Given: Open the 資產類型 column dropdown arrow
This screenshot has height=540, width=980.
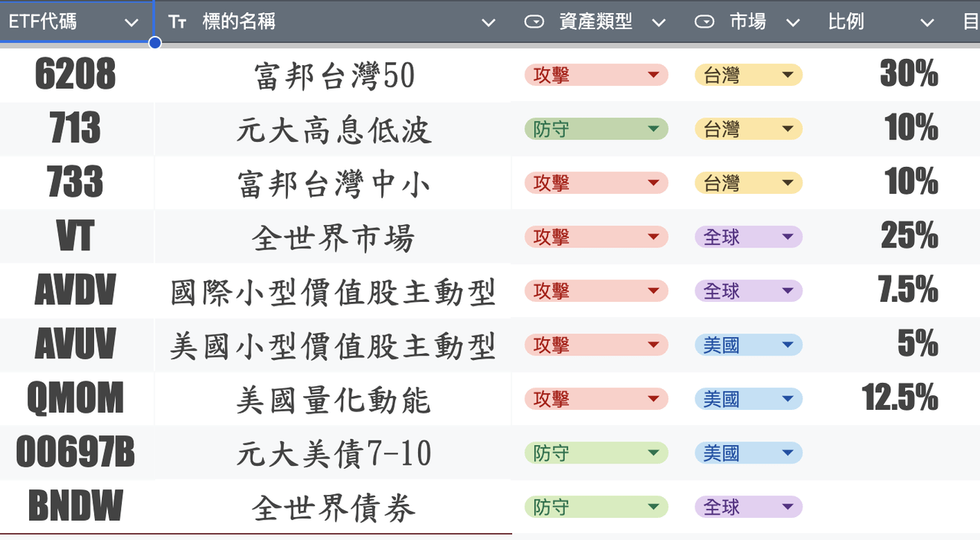Looking at the screenshot, I should tap(658, 23).
